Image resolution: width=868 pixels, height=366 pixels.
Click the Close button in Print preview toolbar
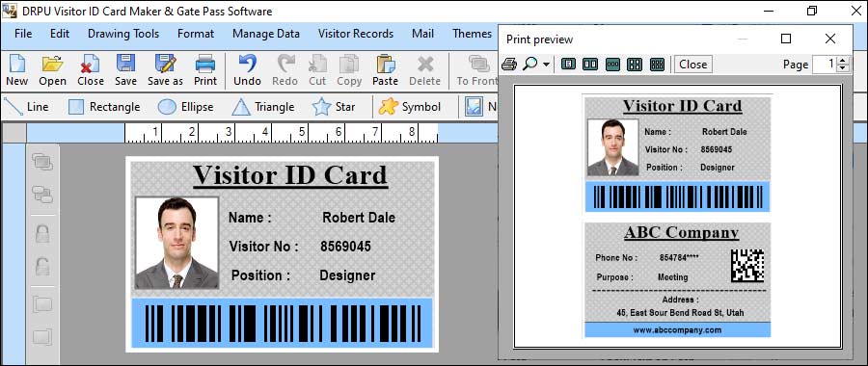693,65
